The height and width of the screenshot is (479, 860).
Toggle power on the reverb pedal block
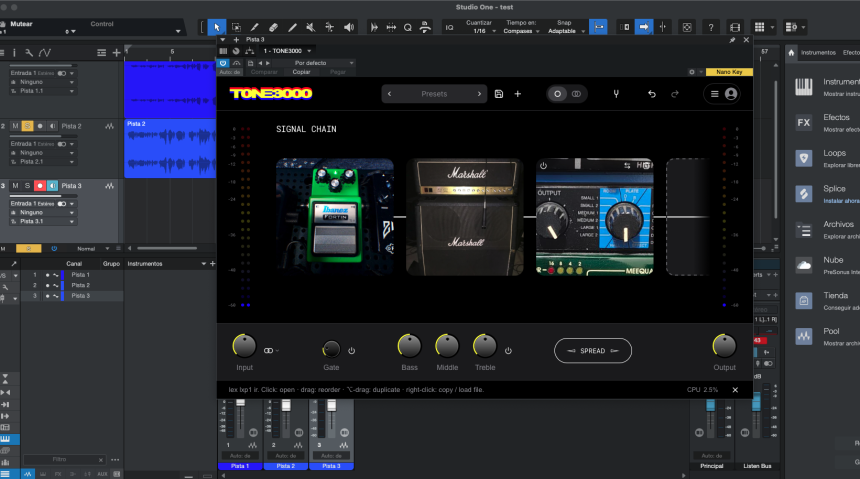[543, 166]
